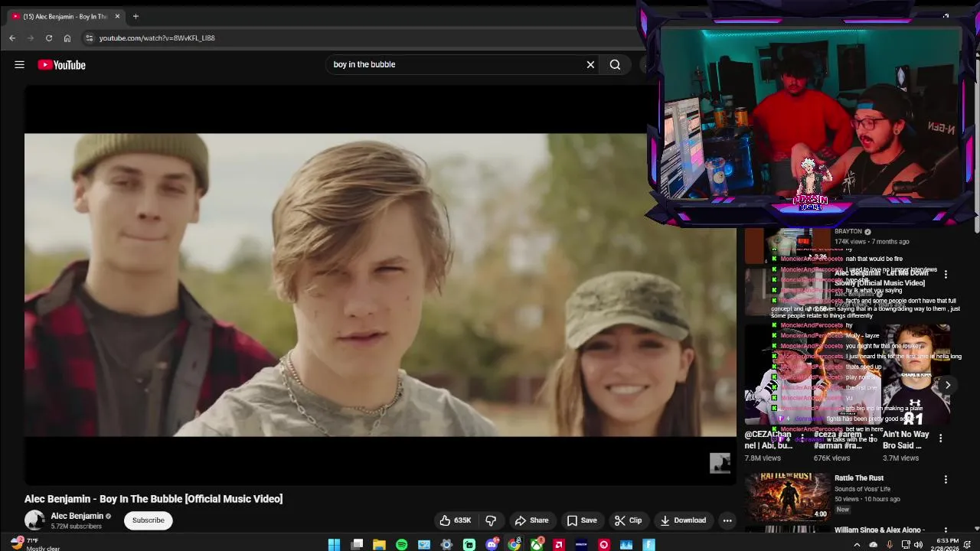The height and width of the screenshot is (551, 980).
Task: Open options menu for Ain't No Way short
Action: coord(940,439)
